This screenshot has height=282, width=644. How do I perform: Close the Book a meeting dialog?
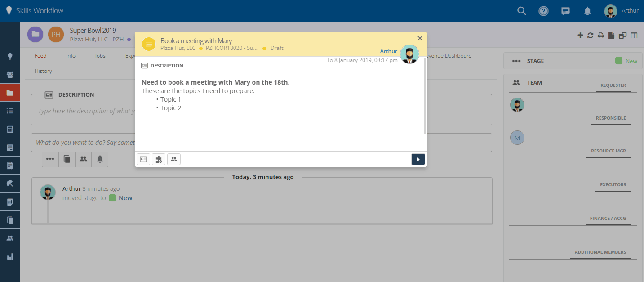pos(420,38)
